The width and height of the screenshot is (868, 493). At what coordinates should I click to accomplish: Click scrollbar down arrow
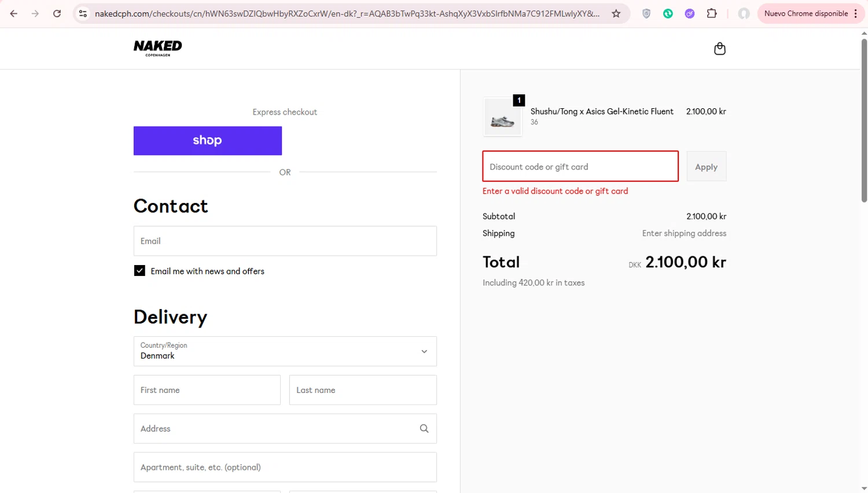(x=864, y=488)
